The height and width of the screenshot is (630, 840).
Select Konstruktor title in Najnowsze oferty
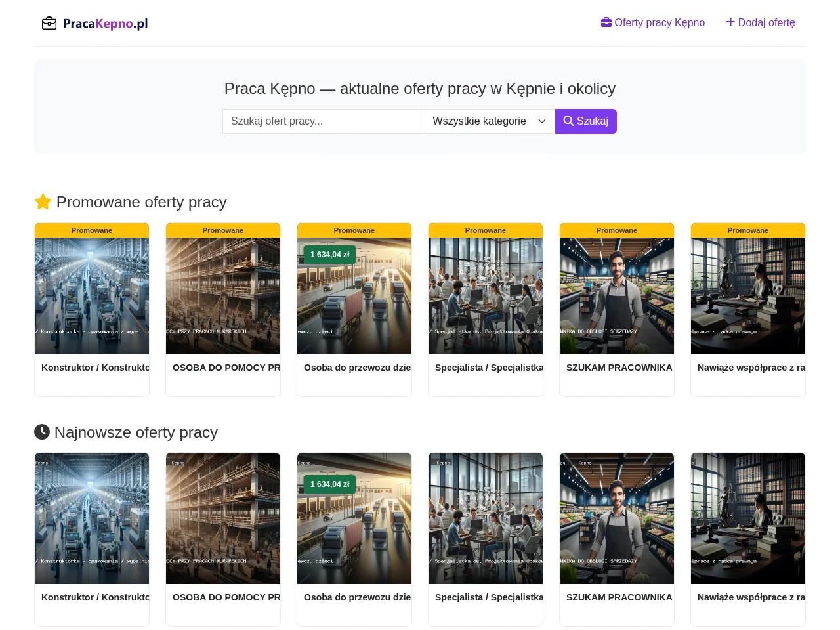[95, 597]
